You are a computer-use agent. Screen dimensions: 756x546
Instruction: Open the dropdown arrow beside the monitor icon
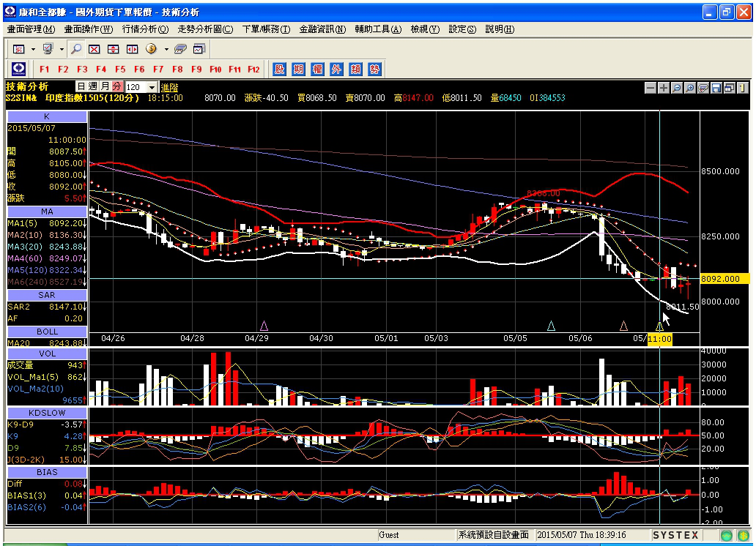(x=62, y=49)
